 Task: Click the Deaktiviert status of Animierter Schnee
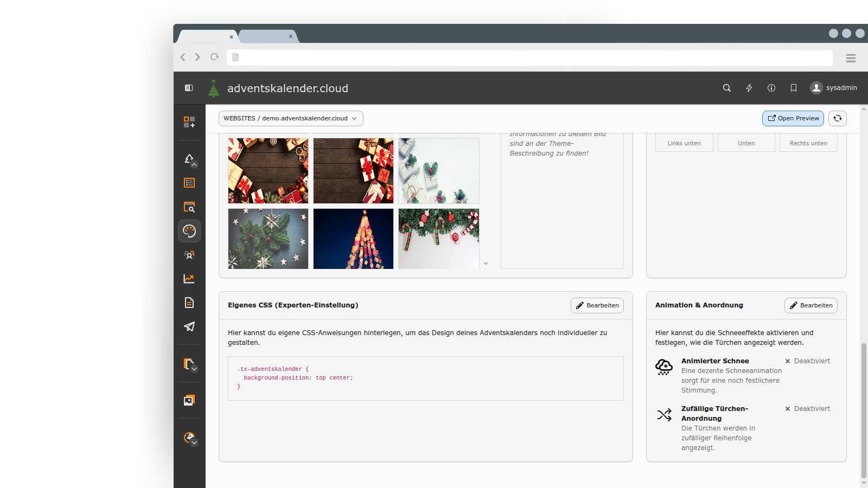(x=807, y=361)
